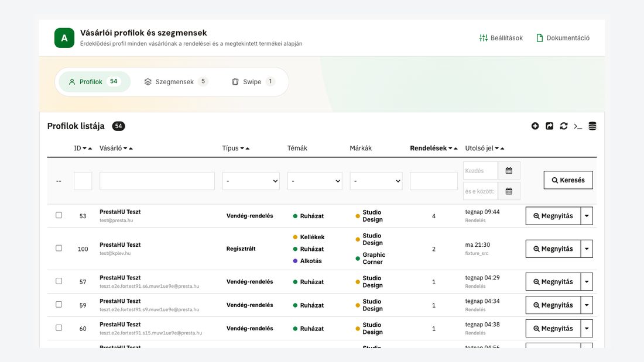Open the Témák filter dropdown
Viewport: 644px width, 362px height.
tap(314, 181)
